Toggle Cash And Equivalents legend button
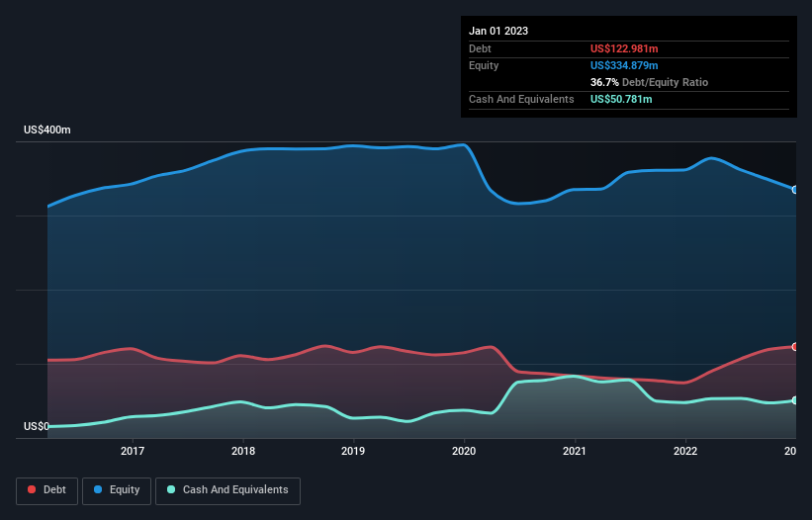The image size is (812, 520). click(227, 490)
